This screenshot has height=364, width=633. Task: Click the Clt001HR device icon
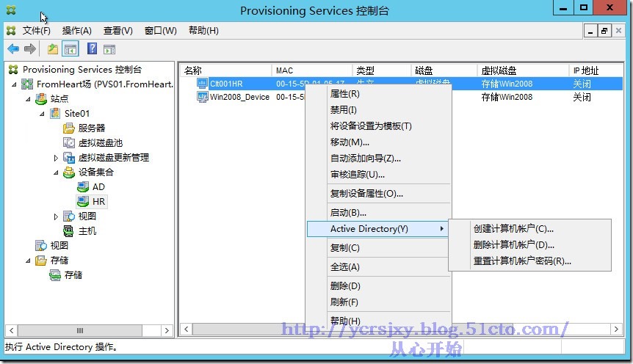coord(202,84)
